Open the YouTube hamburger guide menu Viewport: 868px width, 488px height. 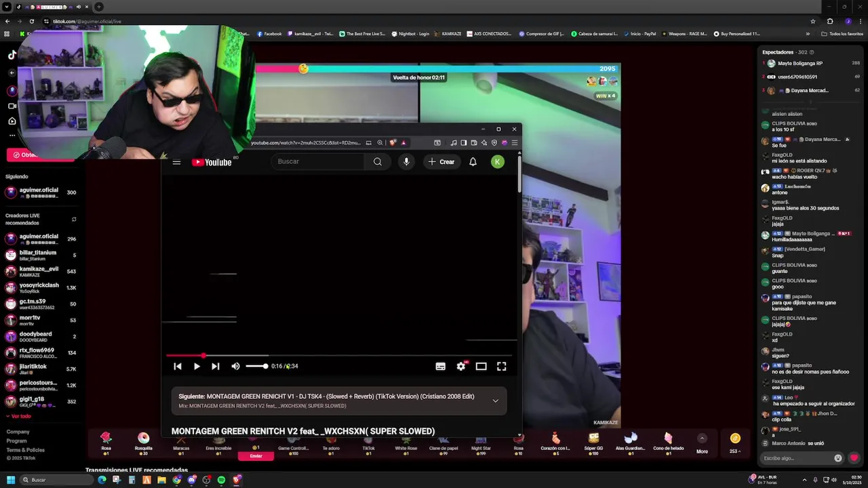tap(176, 162)
